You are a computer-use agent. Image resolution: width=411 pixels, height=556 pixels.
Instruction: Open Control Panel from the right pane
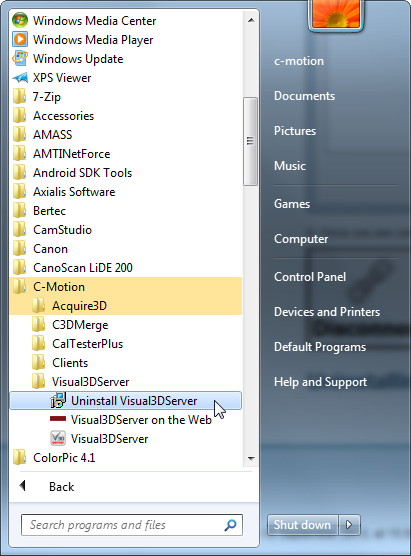(x=310, y=277)
